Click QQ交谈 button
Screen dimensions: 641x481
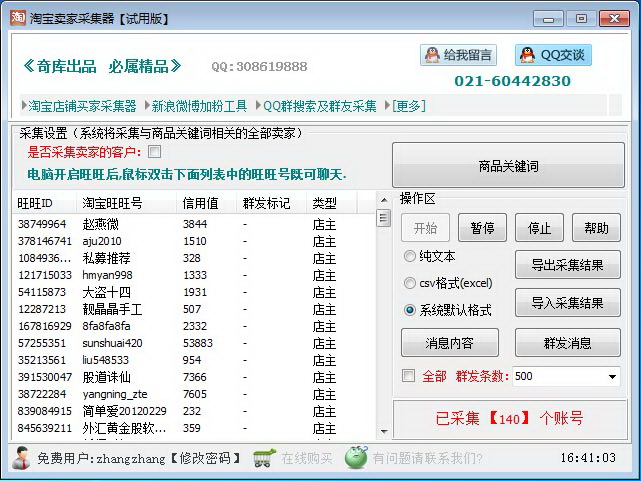pos(553,55)
